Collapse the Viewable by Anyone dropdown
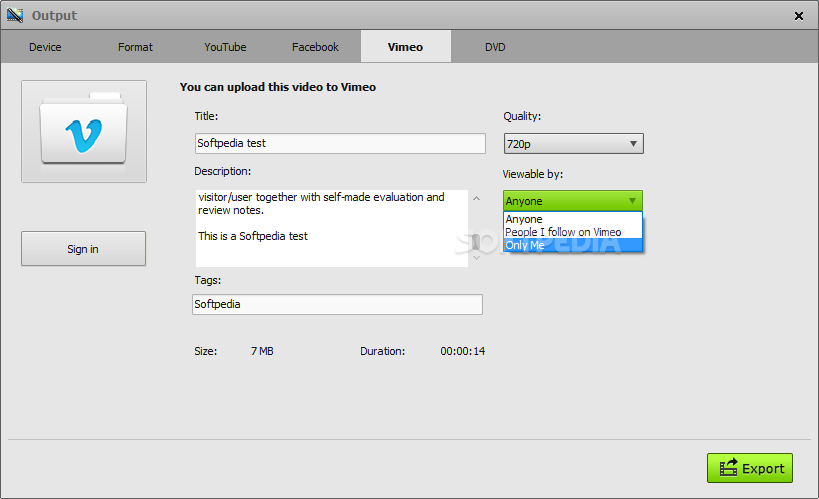The width and height of the screenshot is (819, 499). pos(572,201)
